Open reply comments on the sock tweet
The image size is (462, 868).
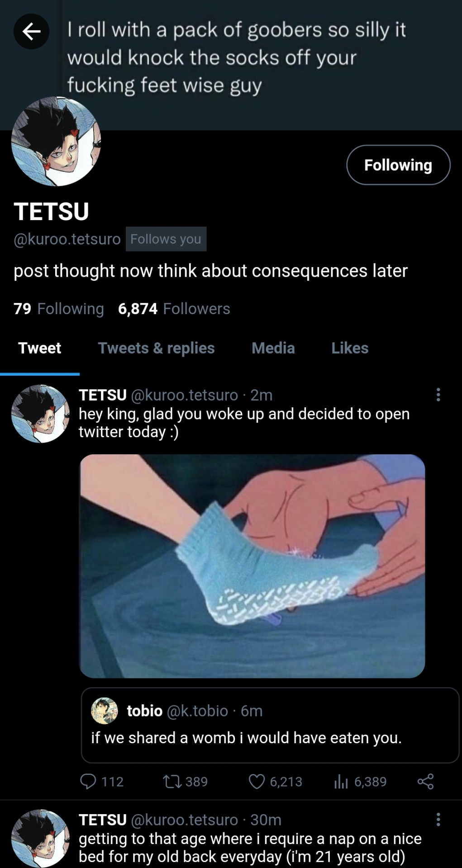(x=88, y=781)
